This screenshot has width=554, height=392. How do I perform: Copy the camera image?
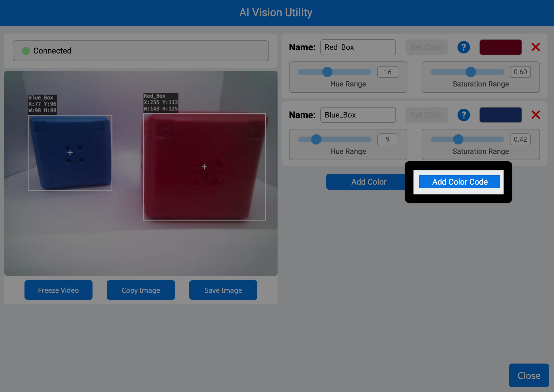click(x=141, y=290)
